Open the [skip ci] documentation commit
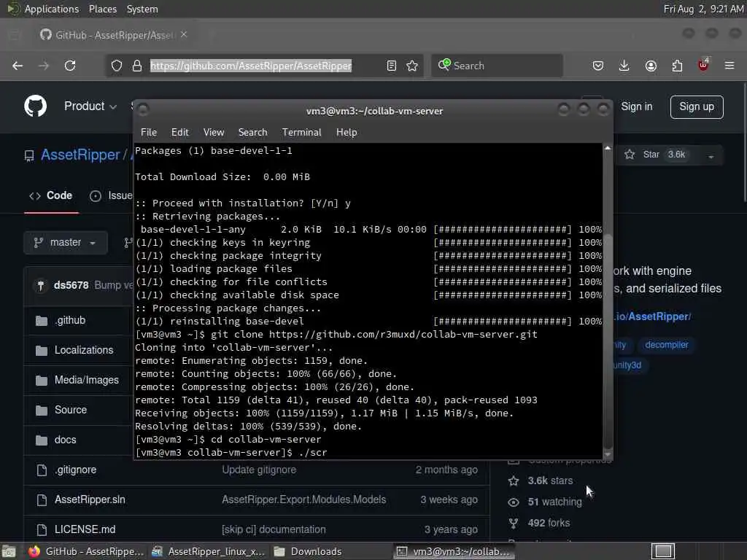 (274, 529)
